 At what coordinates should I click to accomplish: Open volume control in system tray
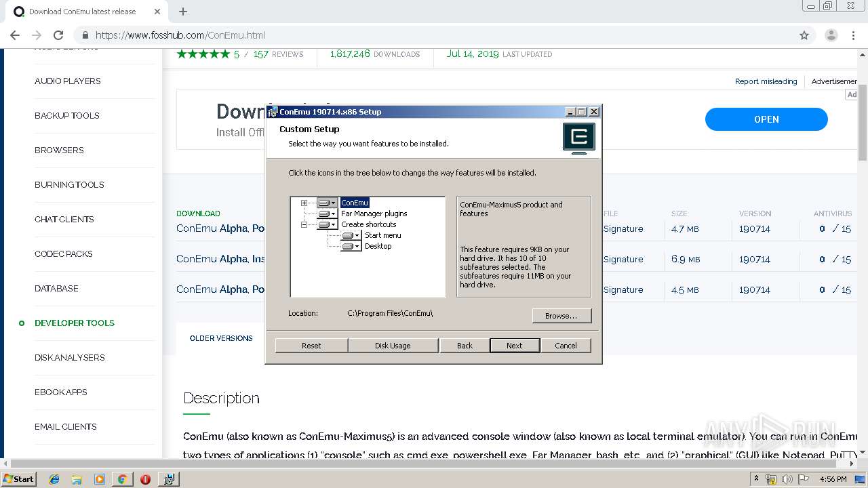click(787, 479)
